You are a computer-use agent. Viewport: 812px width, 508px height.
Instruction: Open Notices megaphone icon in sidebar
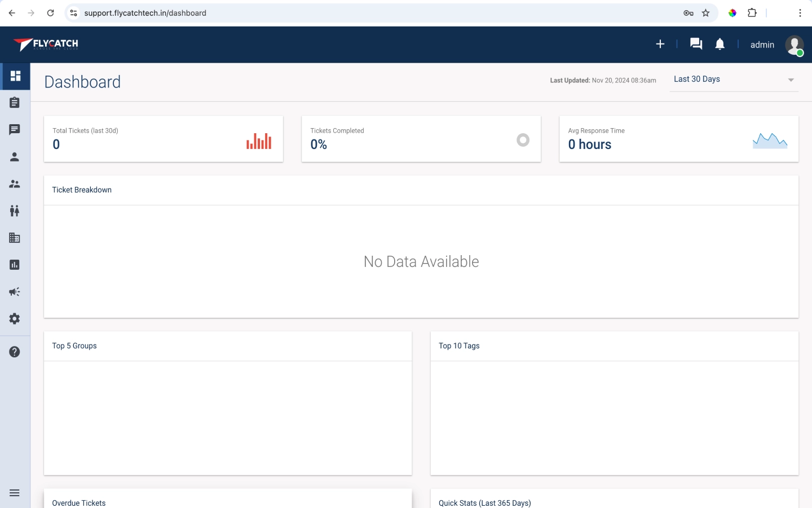point(15,292)
